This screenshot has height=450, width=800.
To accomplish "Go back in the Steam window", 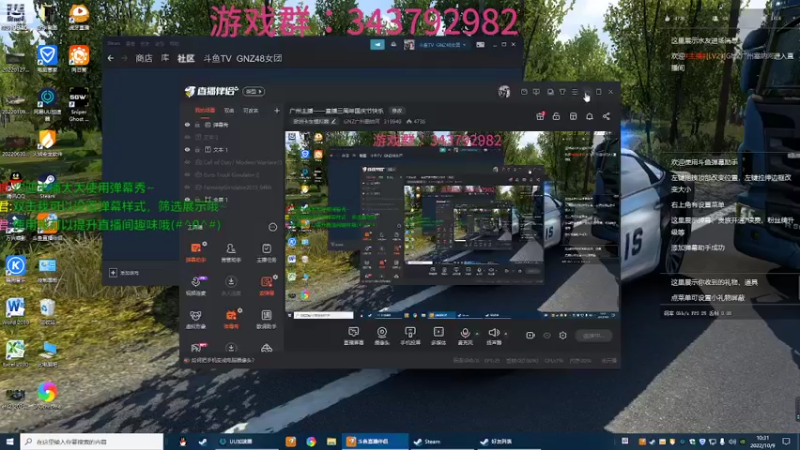I will click(111, 58).
